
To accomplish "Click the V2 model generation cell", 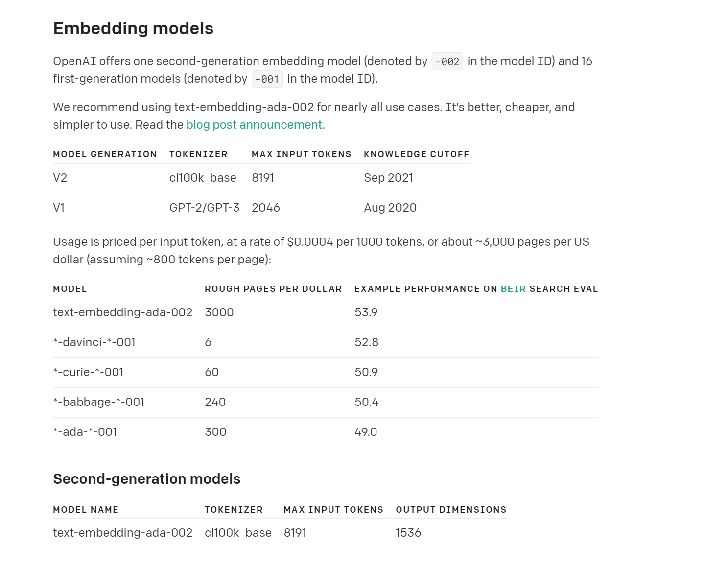I will (60, 178).
